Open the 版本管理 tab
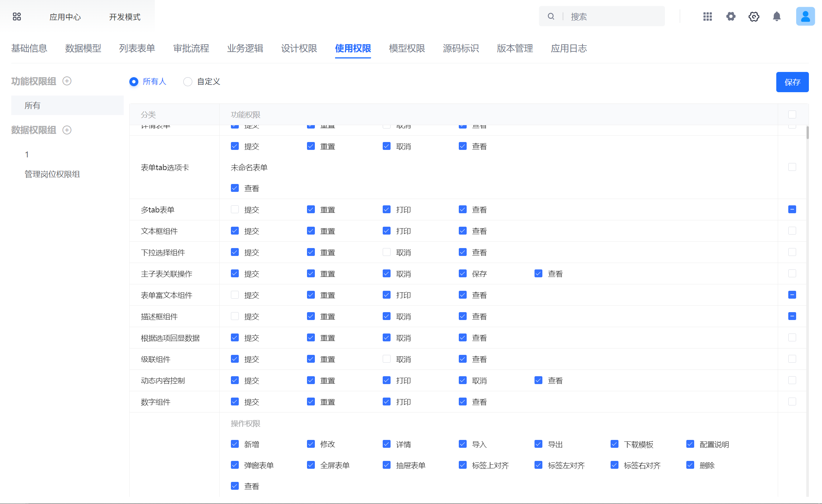 [515, 48]
